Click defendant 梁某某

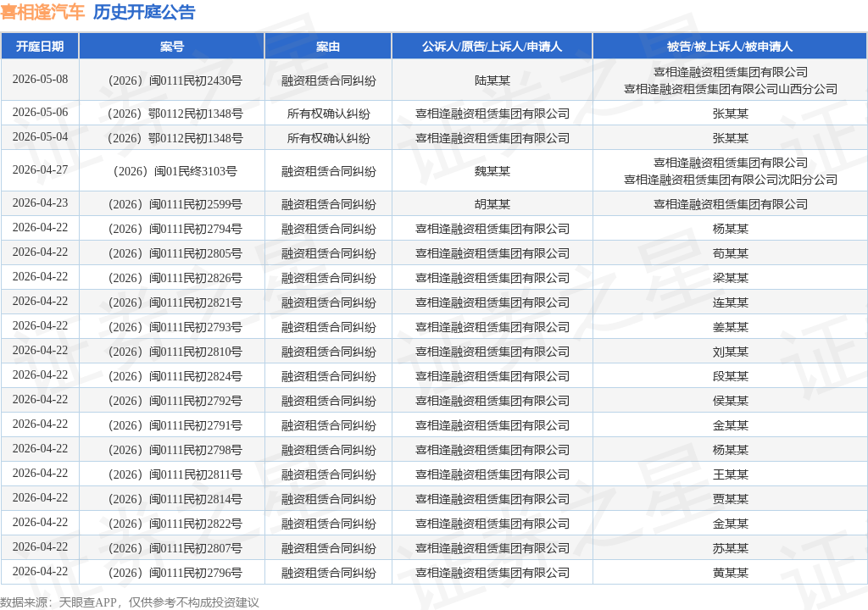point(730,279)
